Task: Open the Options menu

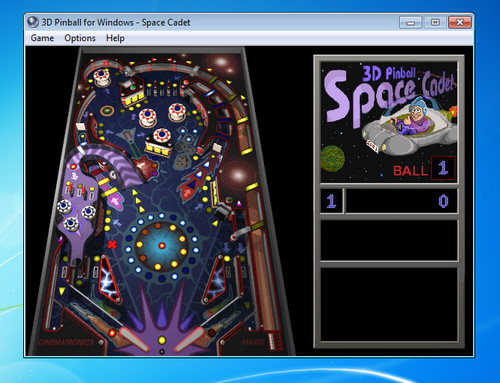Action: coord(80,38)
